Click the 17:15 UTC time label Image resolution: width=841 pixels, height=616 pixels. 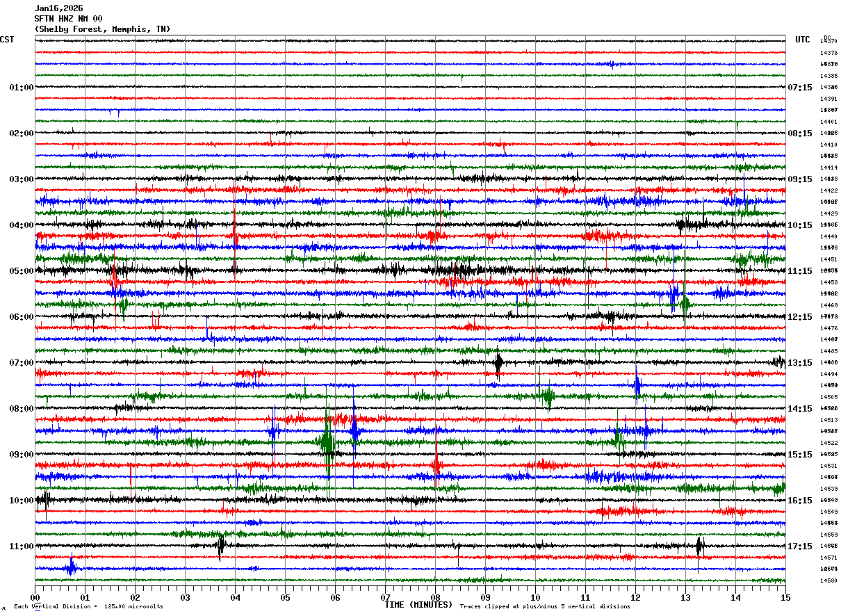(800, 546)
